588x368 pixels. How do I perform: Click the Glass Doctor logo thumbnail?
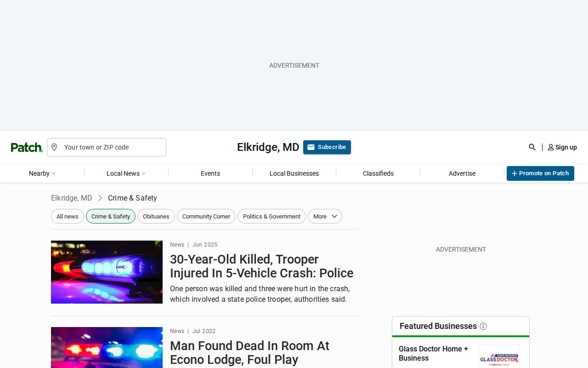[499, 356]
